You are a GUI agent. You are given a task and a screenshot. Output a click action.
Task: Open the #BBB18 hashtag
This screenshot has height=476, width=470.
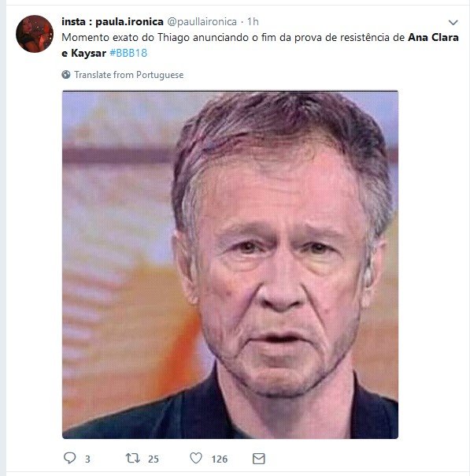tap(128, 53)
